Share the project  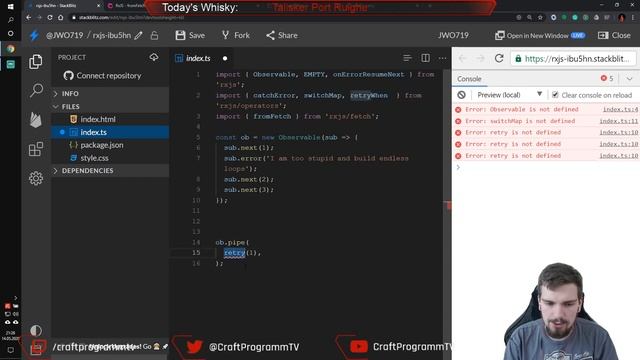(x=282, y=36)
